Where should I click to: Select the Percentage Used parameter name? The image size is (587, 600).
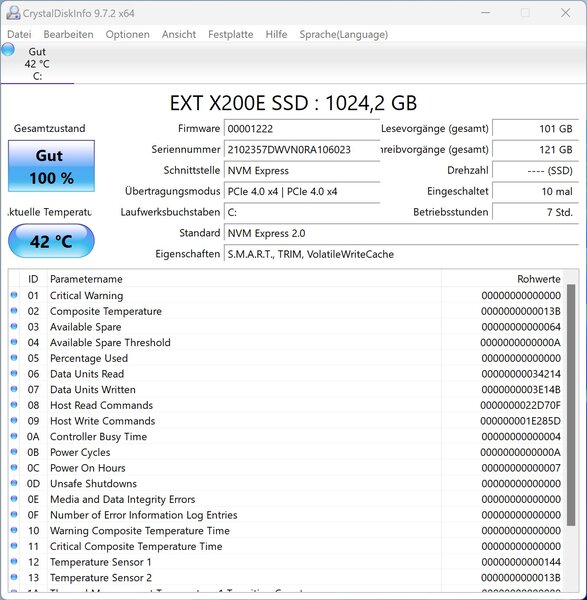pyautogui.click(x=89, y=358)
